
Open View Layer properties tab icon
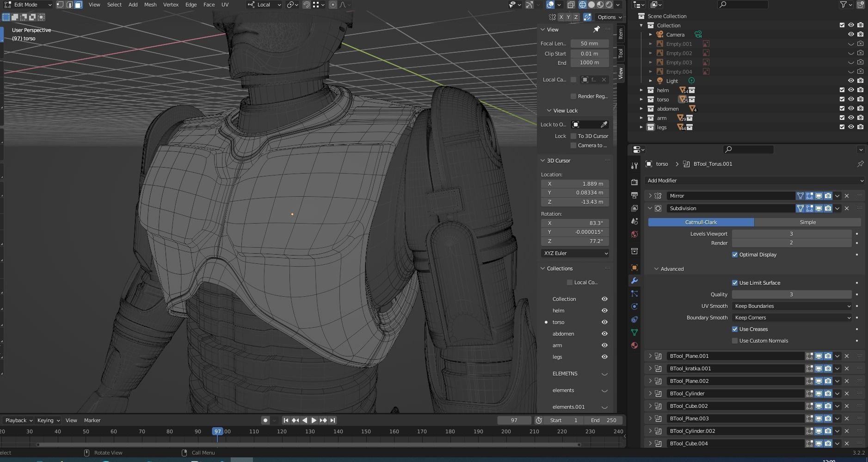634,208
